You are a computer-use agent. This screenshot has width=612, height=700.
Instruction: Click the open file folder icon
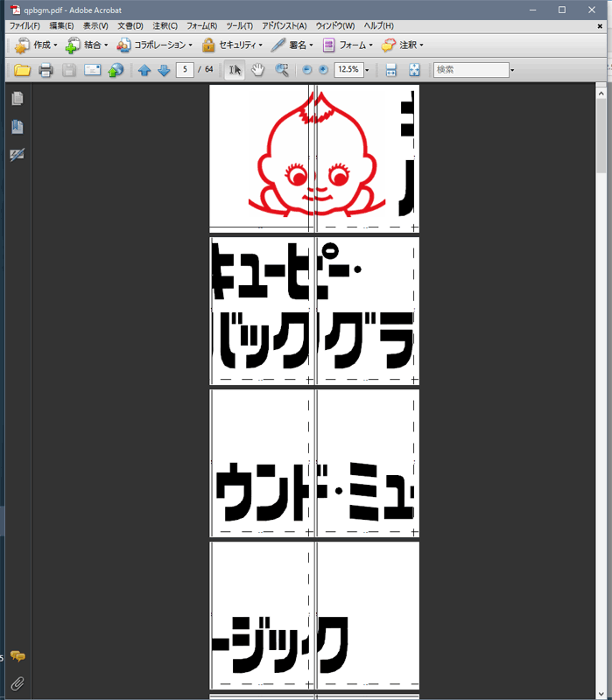(x=22, y=70)
